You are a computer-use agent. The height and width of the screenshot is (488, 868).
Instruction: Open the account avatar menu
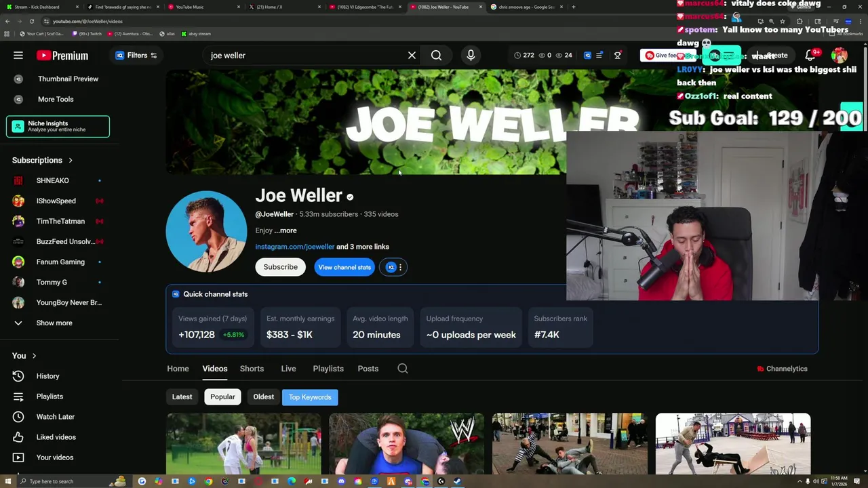click(x=840, y=56)
